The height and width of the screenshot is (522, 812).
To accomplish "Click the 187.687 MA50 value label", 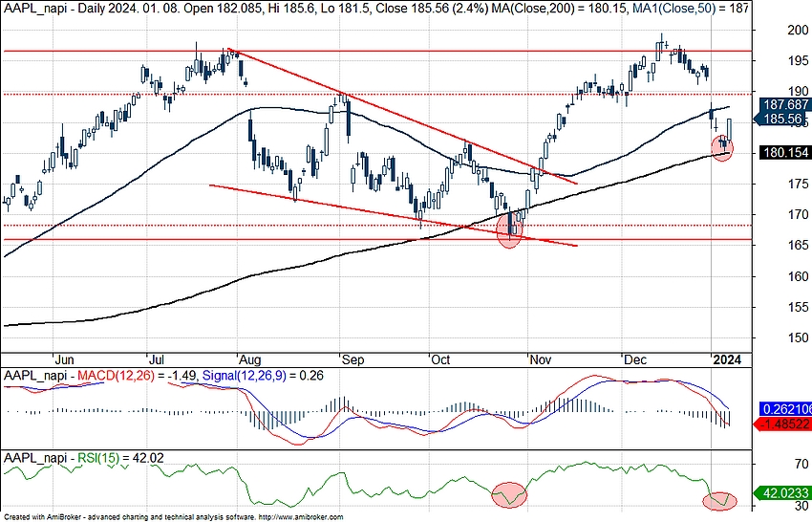I will point(785,104).
